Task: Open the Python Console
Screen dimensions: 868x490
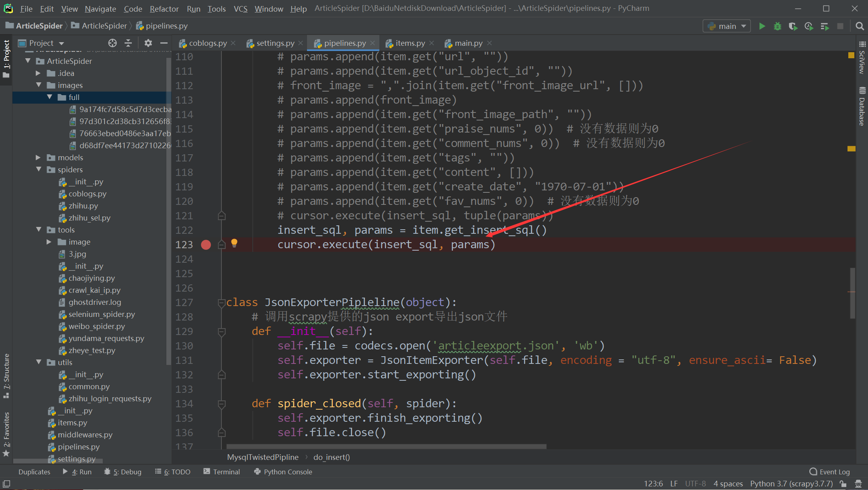Action: tap(283, 472)
